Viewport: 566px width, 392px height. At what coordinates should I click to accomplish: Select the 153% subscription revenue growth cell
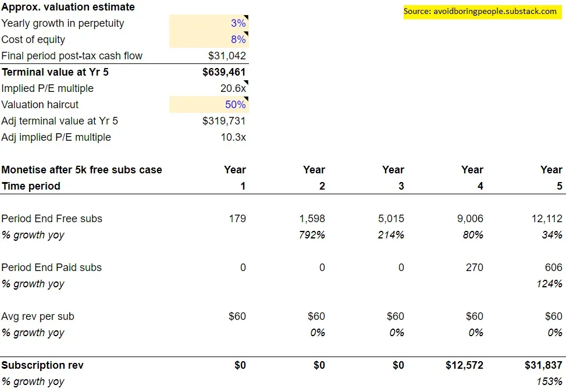[x=551, y=382]
